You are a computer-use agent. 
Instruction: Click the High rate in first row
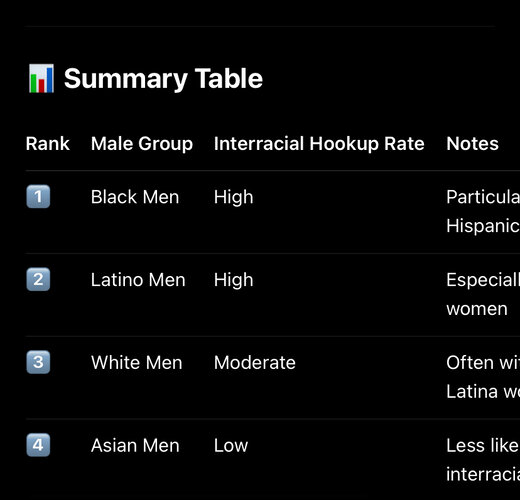point(234,197)
